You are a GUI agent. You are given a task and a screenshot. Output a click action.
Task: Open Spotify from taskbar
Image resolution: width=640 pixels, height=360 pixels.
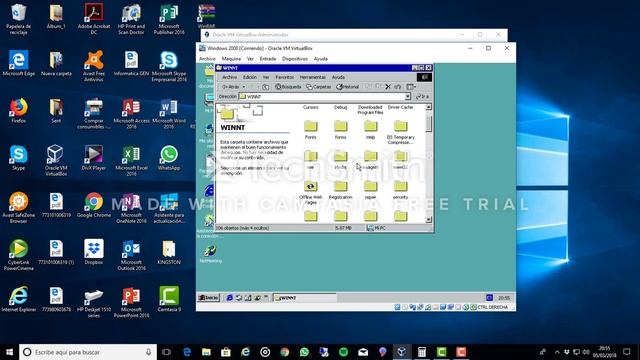pyautogui.click(x=343, y=352)
